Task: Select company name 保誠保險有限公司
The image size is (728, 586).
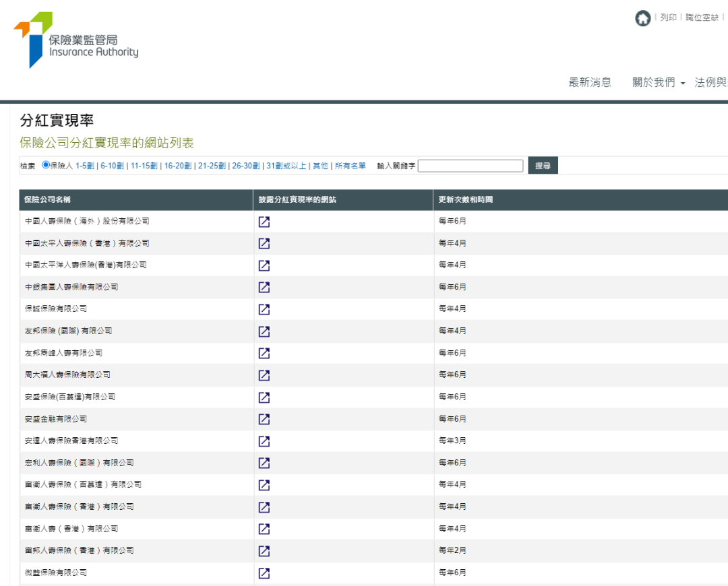Action: point(56,308)
